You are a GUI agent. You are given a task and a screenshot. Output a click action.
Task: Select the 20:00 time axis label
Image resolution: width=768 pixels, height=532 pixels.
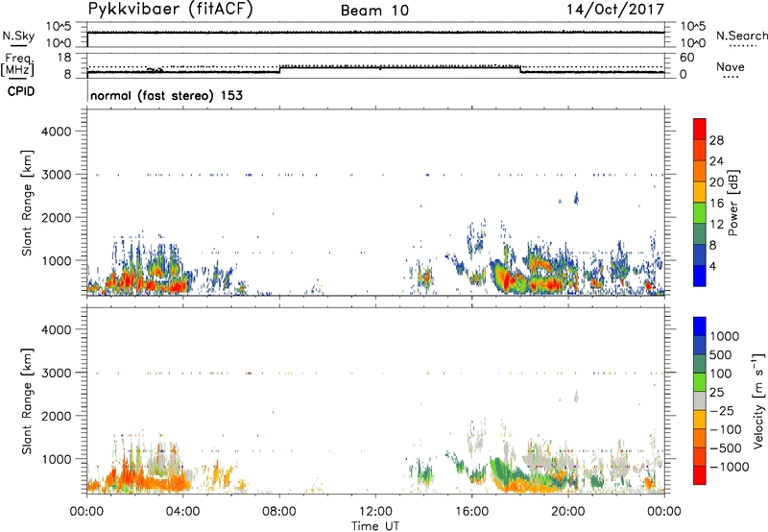coord(567,512)
